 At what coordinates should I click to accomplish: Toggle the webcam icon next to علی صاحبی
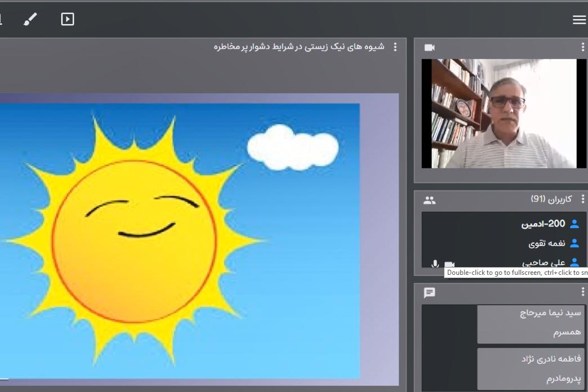[x=449, y=264]
